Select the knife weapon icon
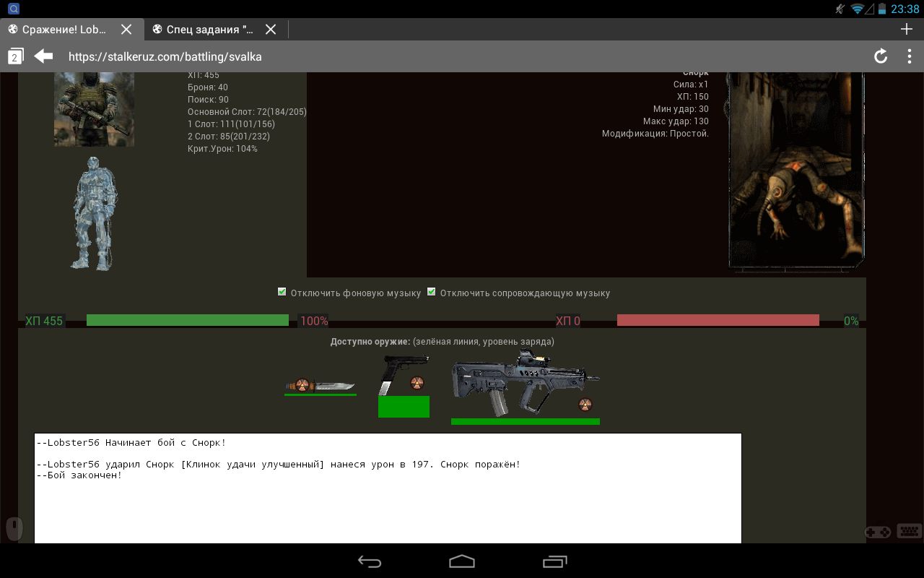Screen dimensions: 924x578 point(320,385)
